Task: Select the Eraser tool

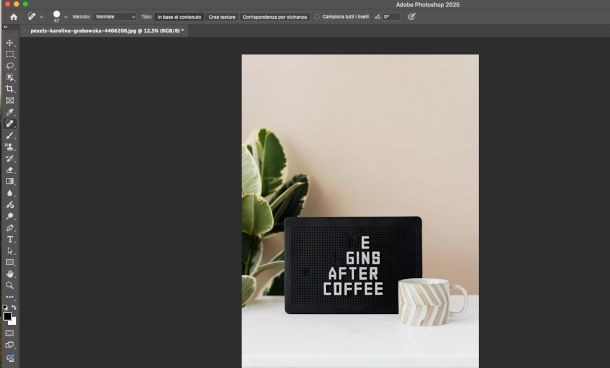Action: (10, 170)
